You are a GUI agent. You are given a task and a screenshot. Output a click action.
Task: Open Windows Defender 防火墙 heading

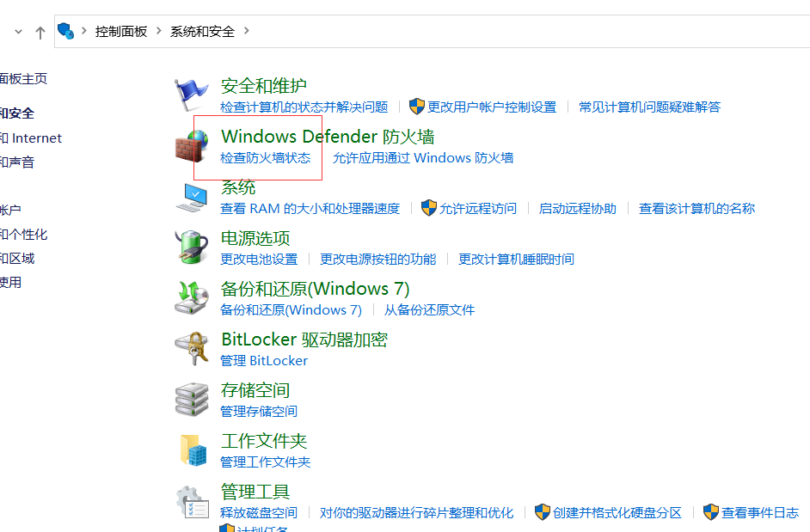click(328, 137)
